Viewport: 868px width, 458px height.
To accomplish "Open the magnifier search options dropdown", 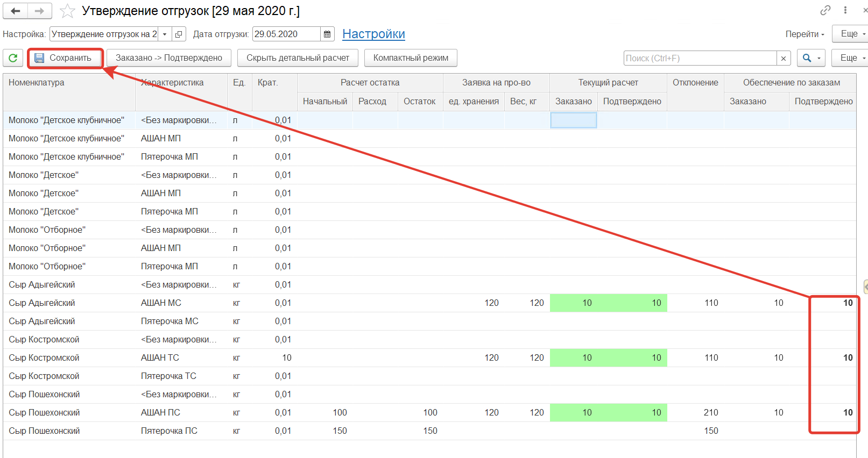I will pos(811,58).
